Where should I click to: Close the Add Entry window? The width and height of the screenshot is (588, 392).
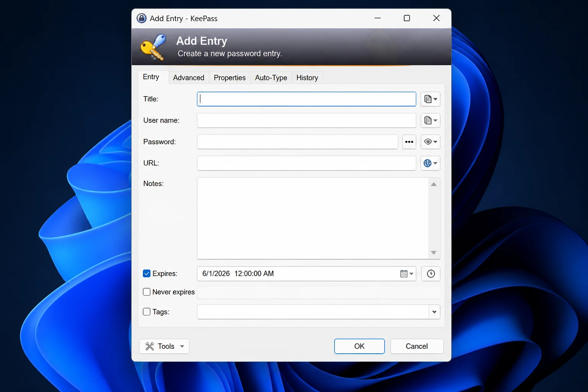pos(436,18)
